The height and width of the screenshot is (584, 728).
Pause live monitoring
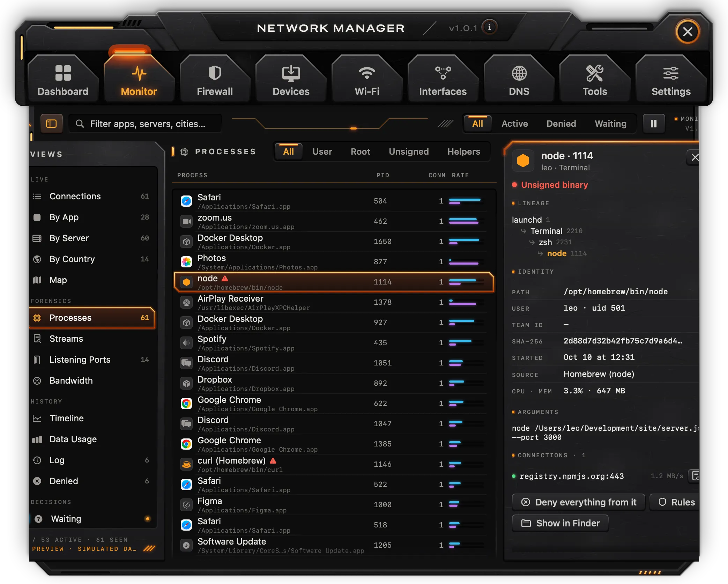coord(653,124)
